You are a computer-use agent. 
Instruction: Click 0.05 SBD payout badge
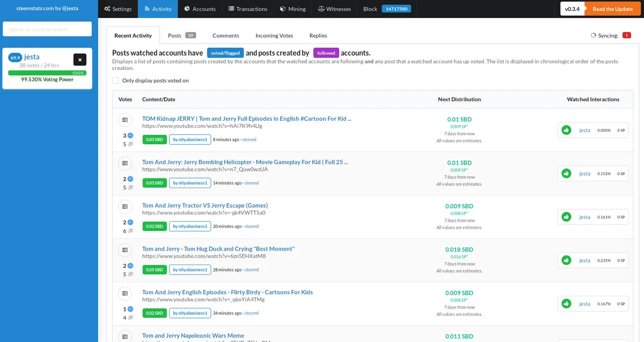(154, 270)
